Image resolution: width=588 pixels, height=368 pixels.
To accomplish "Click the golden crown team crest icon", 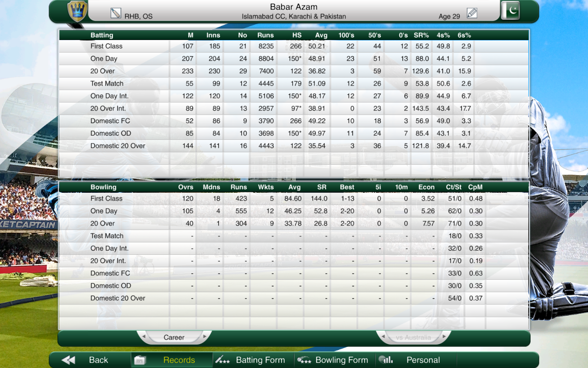I will (x=77, y=11).
